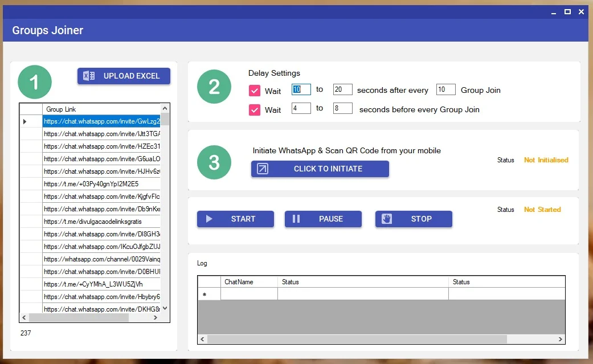The width and height of the screenshot is (593, 364).
Task: Click the Excel icon on Upload button
Action: click(x=89, y=76)
